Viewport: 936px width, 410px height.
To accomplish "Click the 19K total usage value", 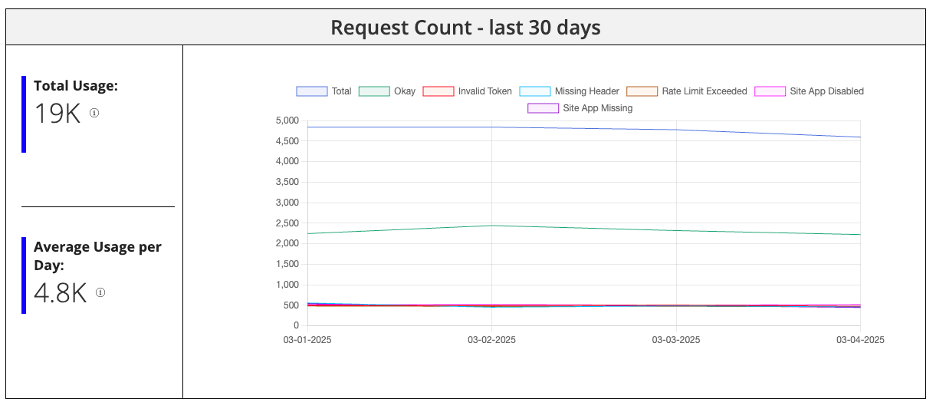I will point(57,113).
